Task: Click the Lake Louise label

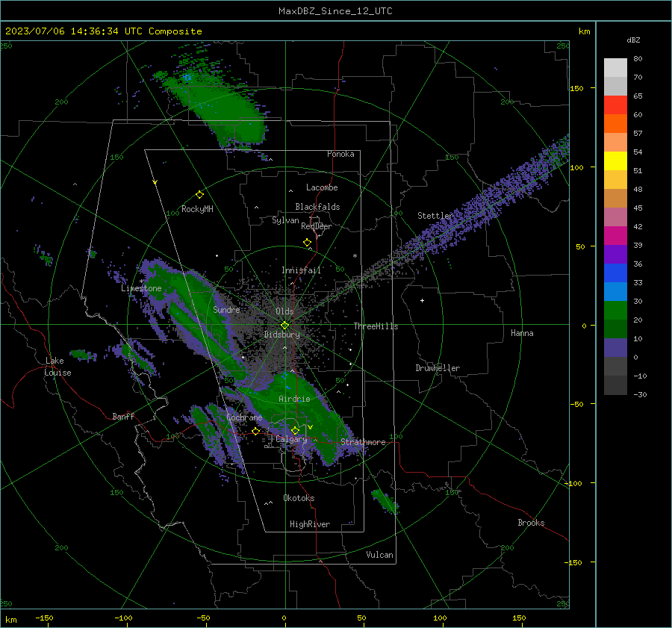Action: tap(57, 367)
